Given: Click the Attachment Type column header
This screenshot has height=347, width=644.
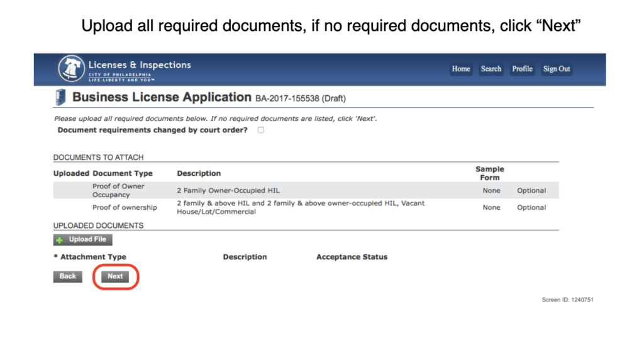Looking at the screenshot, I should coord(90,257).
